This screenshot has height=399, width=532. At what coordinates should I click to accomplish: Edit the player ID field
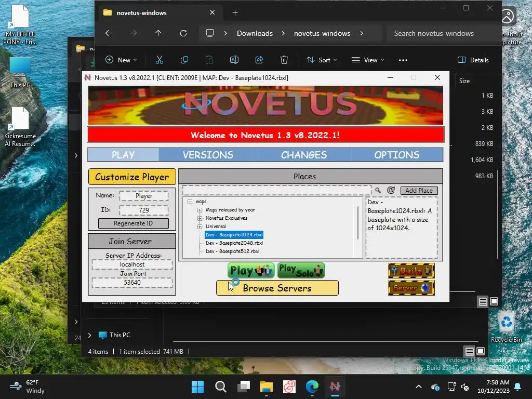coord(144,210)
